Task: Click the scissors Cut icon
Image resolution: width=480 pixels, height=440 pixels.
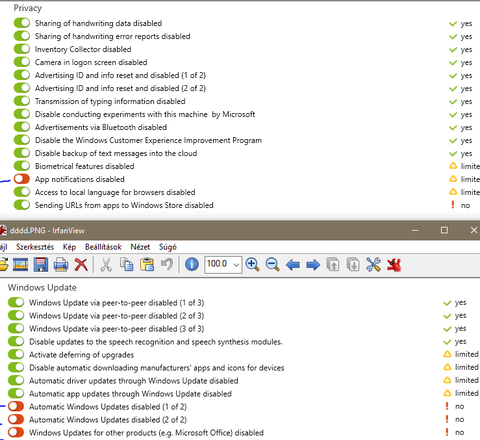Action: (x=106, y=265)
